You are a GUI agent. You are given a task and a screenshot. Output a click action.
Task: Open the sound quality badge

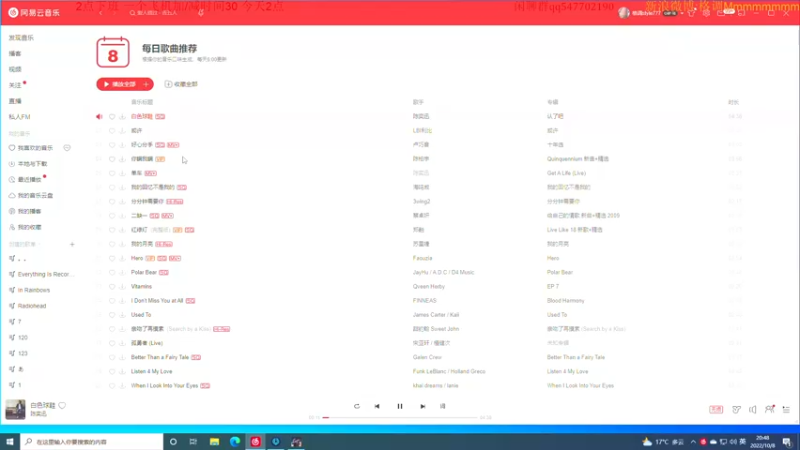[x=716, y=409]
